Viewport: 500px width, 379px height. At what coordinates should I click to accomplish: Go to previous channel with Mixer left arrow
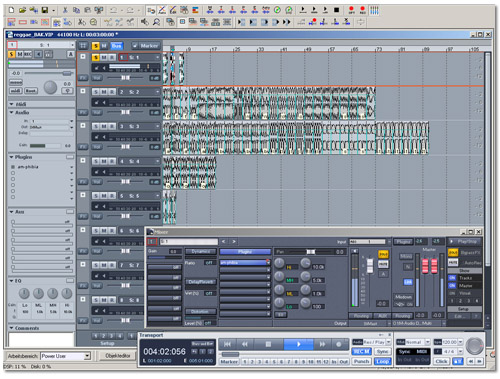coord(223,241)
